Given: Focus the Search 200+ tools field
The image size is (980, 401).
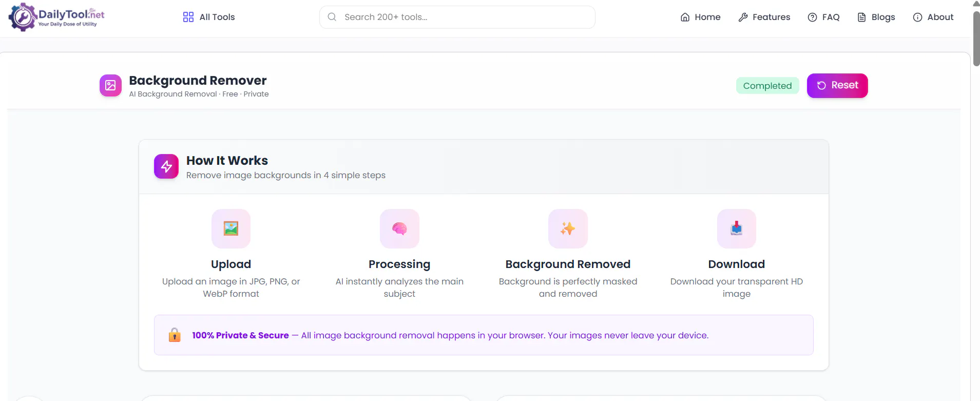Looking at the screenshot, I should click(457, 17).
